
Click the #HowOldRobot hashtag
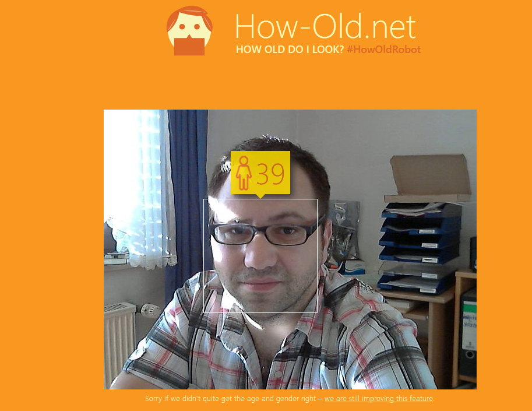point(384,50)
